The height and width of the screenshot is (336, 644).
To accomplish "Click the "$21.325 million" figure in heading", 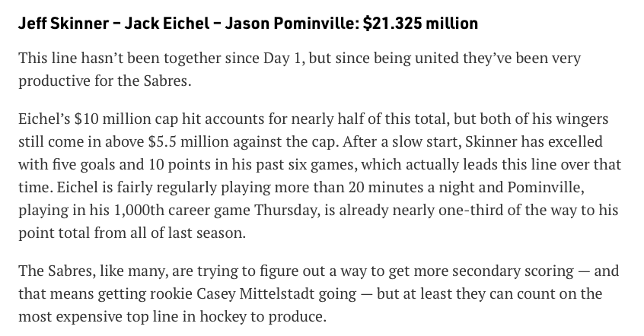I will coord(420,24).
